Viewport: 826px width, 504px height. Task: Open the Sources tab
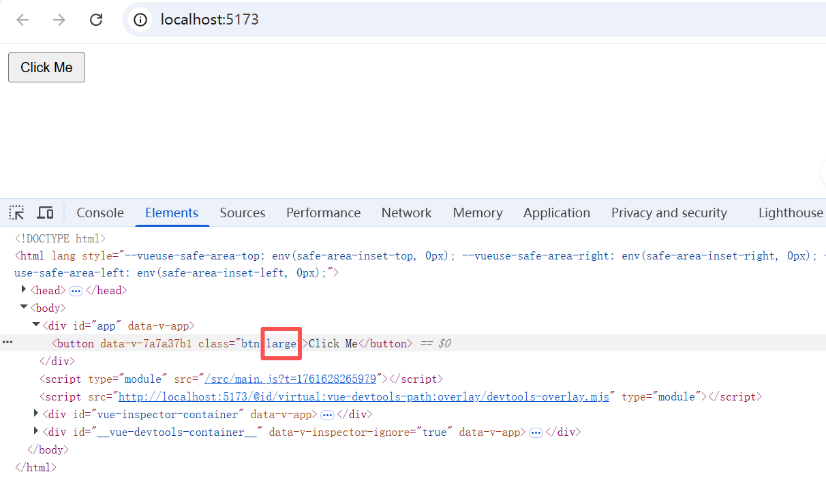243,212
